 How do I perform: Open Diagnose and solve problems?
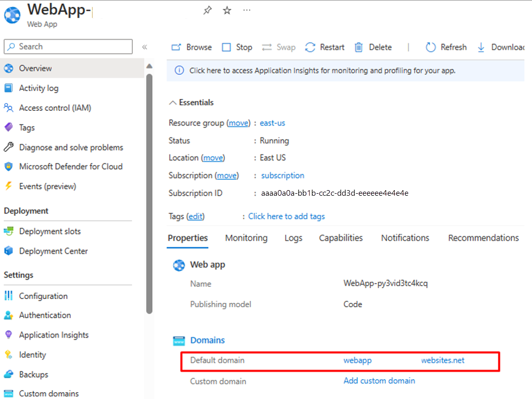tap(71, 147)
